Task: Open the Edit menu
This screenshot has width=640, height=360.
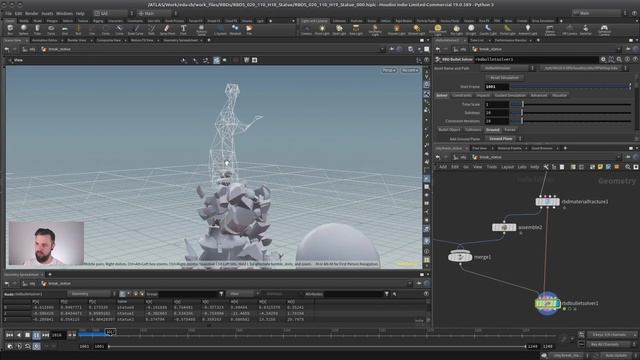Action: [18, 13]
